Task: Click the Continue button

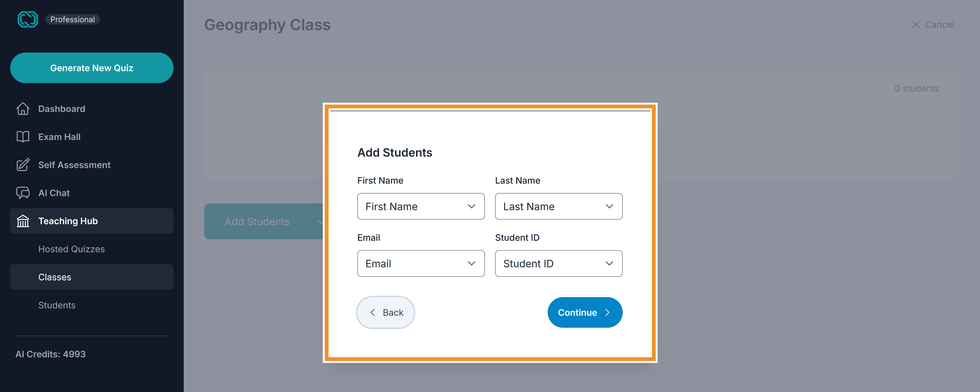Action: point(585,312)
